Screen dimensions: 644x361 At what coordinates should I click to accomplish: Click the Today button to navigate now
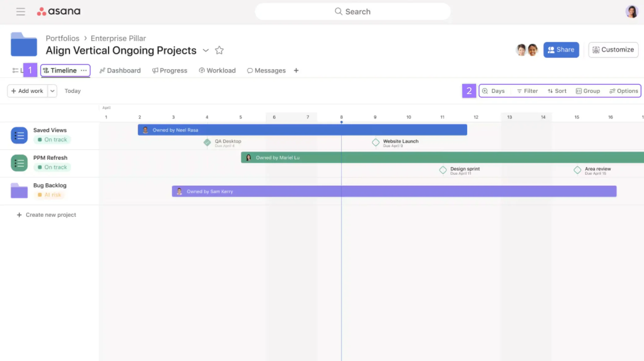(x=73, y=91)
